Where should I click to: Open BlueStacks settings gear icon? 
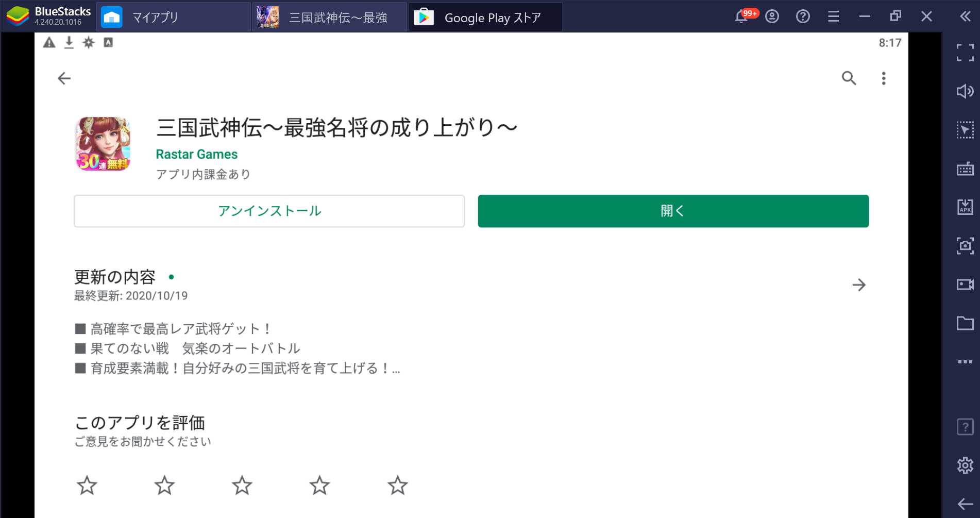965,465
